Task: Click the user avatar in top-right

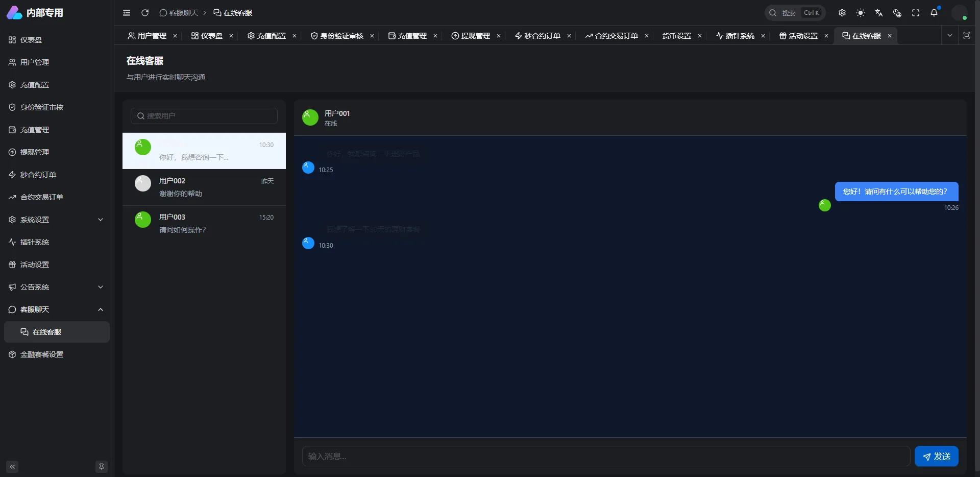Action: 960,13
